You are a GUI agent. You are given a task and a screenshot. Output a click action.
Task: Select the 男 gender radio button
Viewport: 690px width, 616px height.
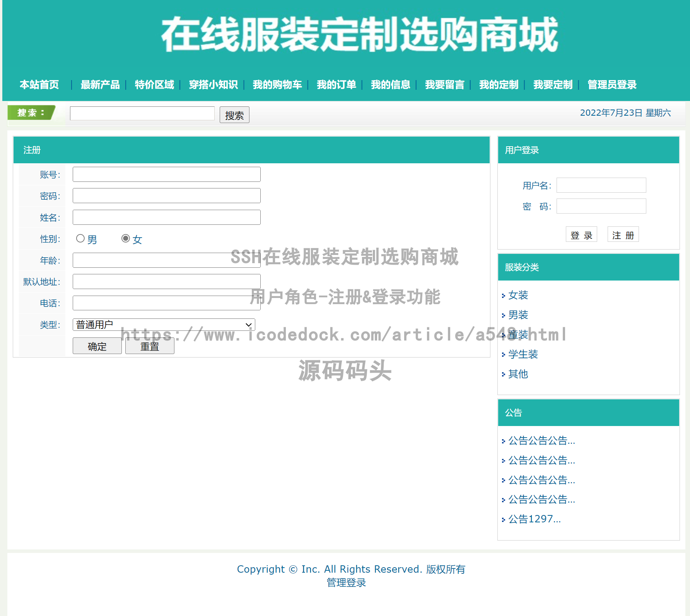[x=80, y=239]
